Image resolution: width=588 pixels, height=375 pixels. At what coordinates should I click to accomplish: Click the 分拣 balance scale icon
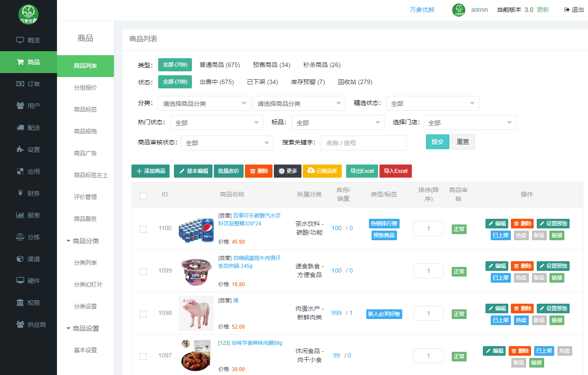(x=20, y=237)
